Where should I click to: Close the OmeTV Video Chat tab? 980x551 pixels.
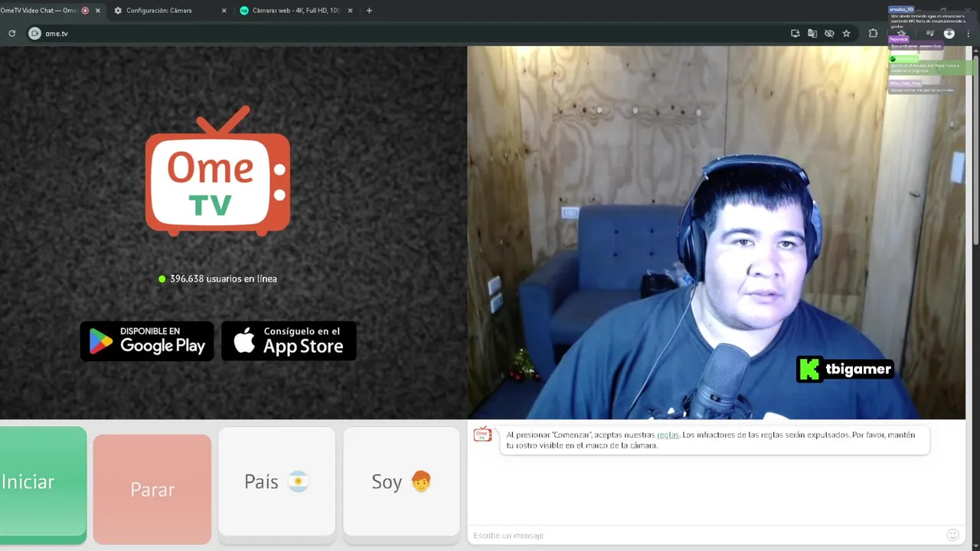[x=97, y=11]
